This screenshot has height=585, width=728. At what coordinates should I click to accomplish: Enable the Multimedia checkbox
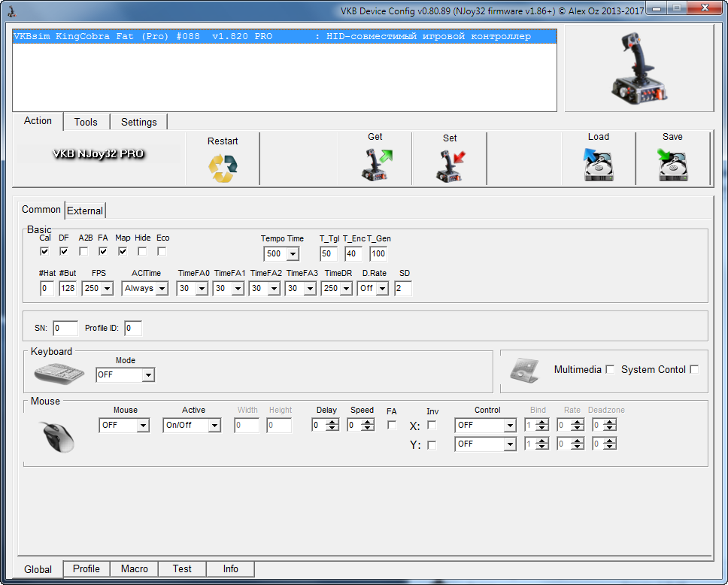click(610, 369)
